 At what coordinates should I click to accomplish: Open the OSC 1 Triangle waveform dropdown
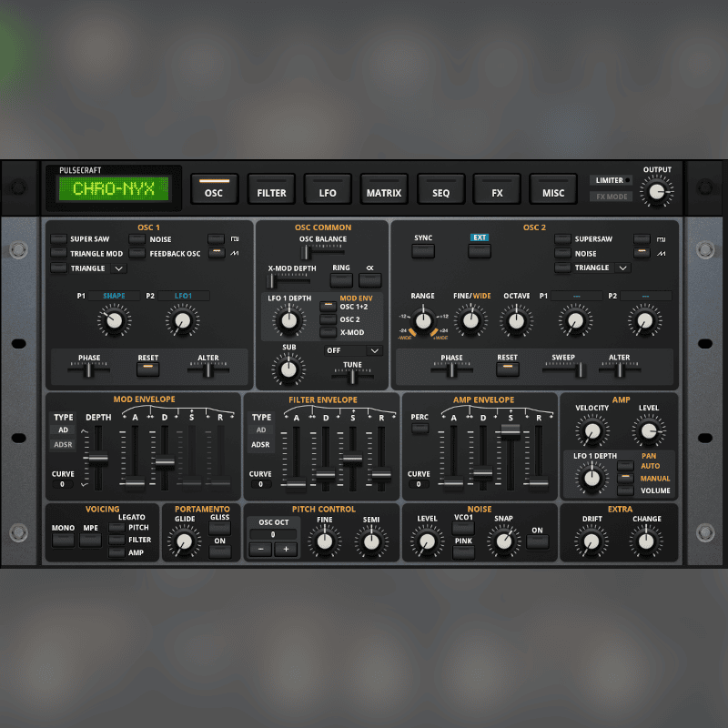[118, 268]
